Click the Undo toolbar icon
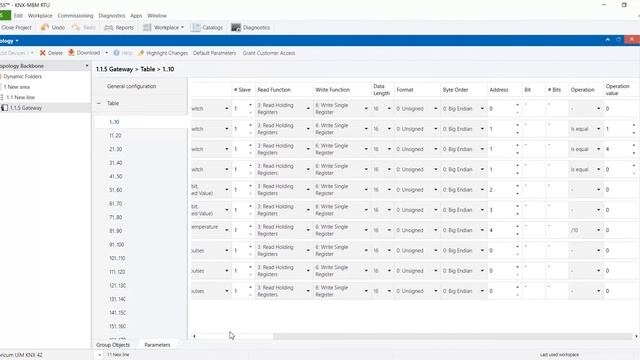640x360 pixels. click(44, 27)
